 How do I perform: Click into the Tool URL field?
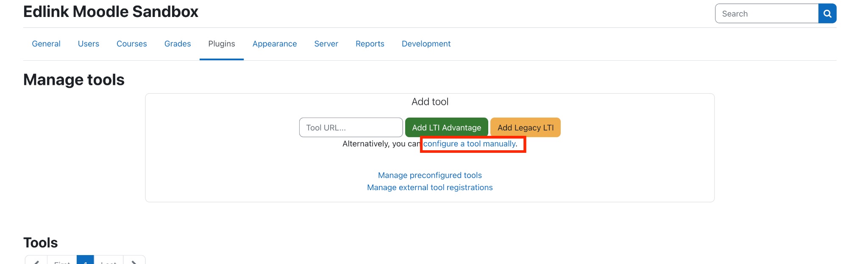(351, 127)
